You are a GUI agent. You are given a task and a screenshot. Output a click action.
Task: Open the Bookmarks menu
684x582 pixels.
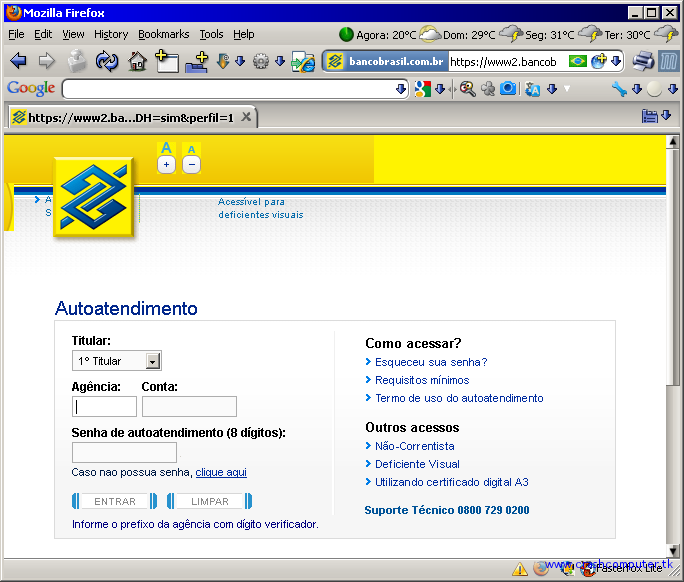(x=164, y=34)
